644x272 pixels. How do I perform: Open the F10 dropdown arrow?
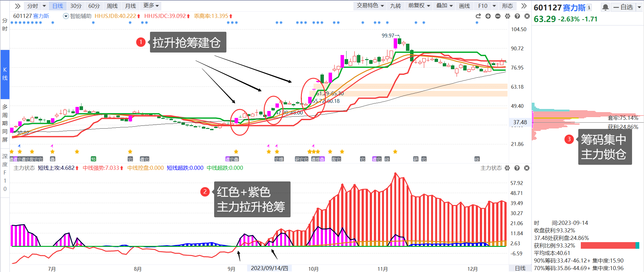[494, 6]
